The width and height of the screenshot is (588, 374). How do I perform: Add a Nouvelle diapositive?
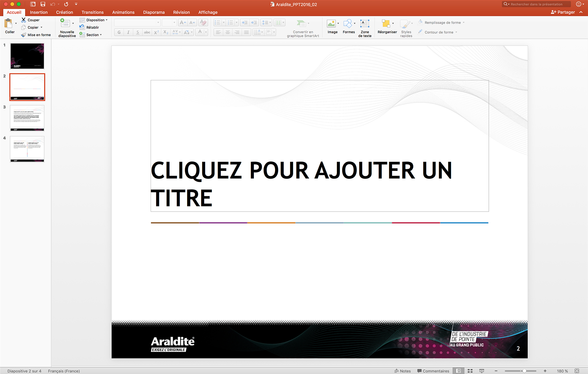point(67,28)
